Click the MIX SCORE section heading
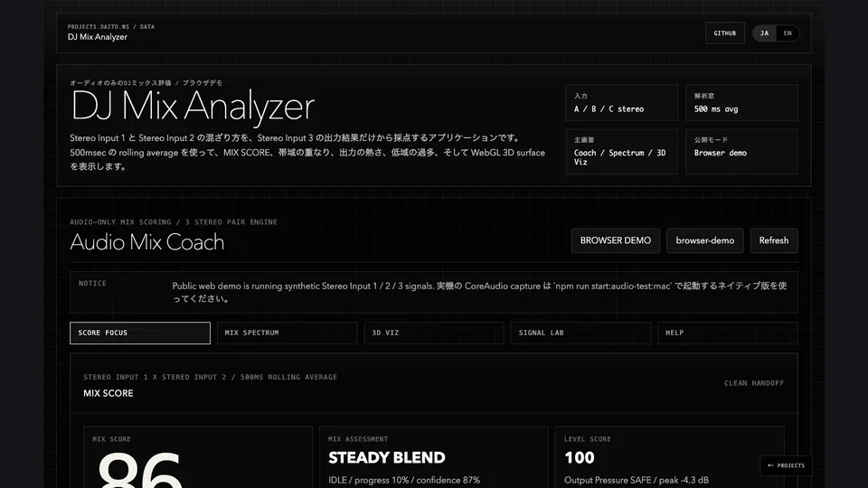The image size is (868, 488). coord(108,393)
